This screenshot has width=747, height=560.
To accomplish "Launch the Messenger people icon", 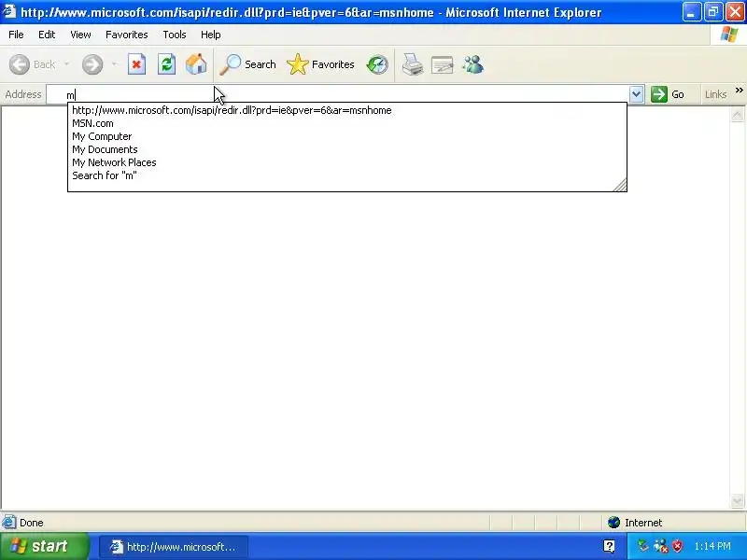I will click(473, 64).
